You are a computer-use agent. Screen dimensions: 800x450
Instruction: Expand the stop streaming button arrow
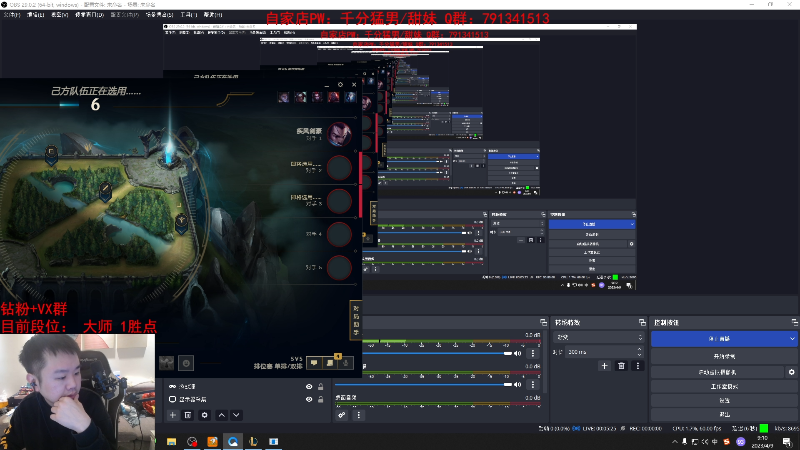point(792,339)
